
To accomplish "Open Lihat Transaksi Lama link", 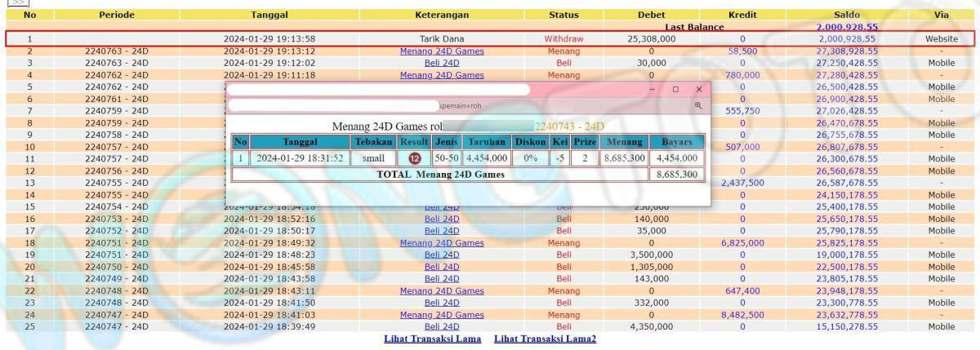I will click(x=432, y=339).
